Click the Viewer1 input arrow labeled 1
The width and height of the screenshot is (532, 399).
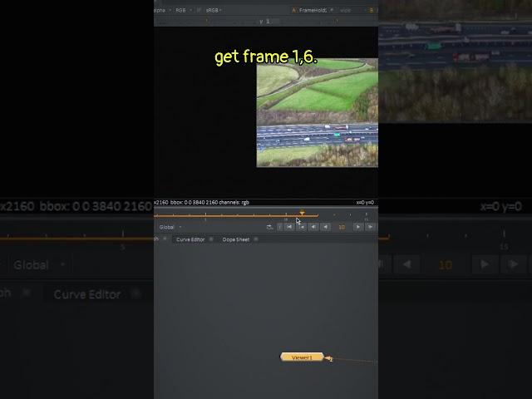pos(329,358)
